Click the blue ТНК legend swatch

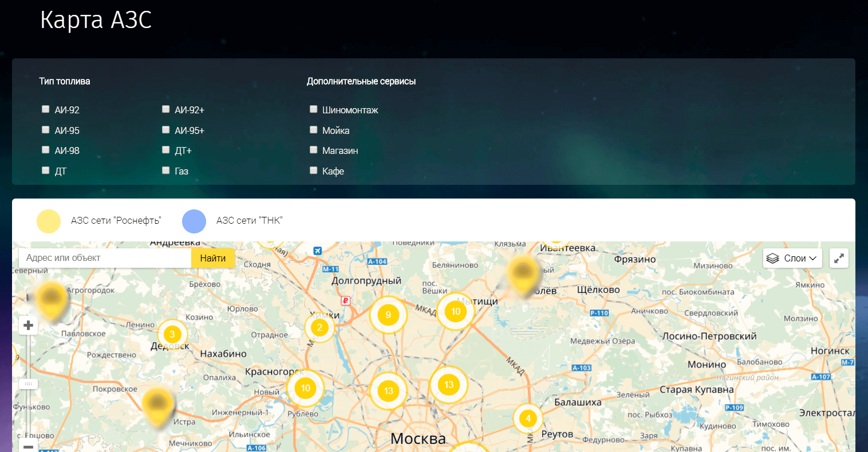pos(194,221)
